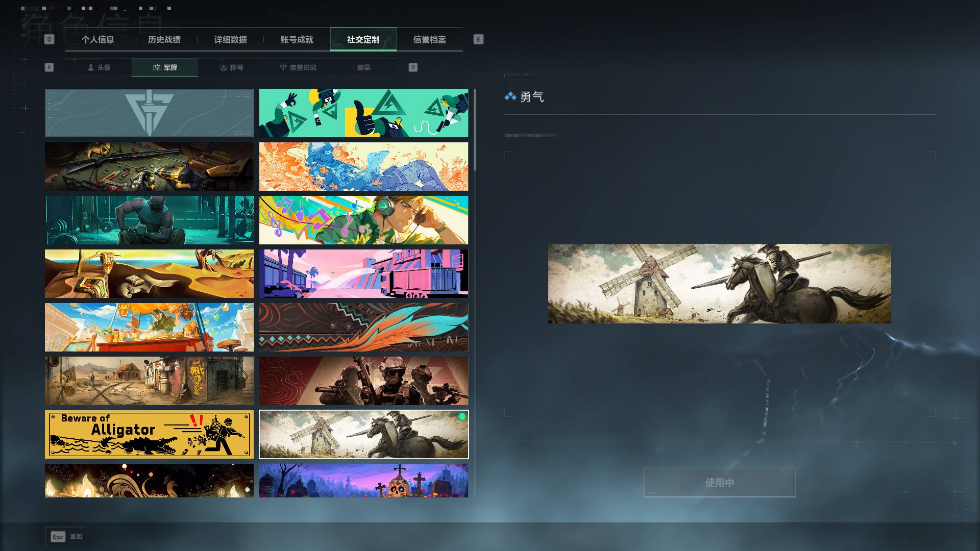Viewport: 980px width, 551px height.
Task: Click the 使用中 button
Action: coord(720,483)
